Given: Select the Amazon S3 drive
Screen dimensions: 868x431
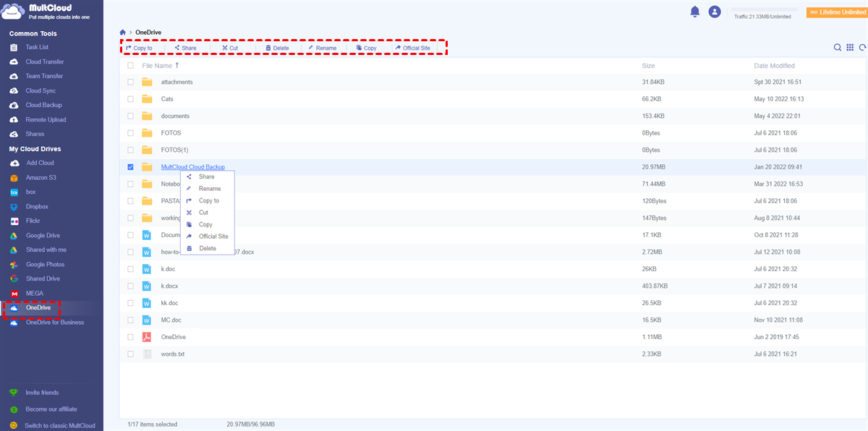Looking at the screenshot, I should (x=41, y=177).
